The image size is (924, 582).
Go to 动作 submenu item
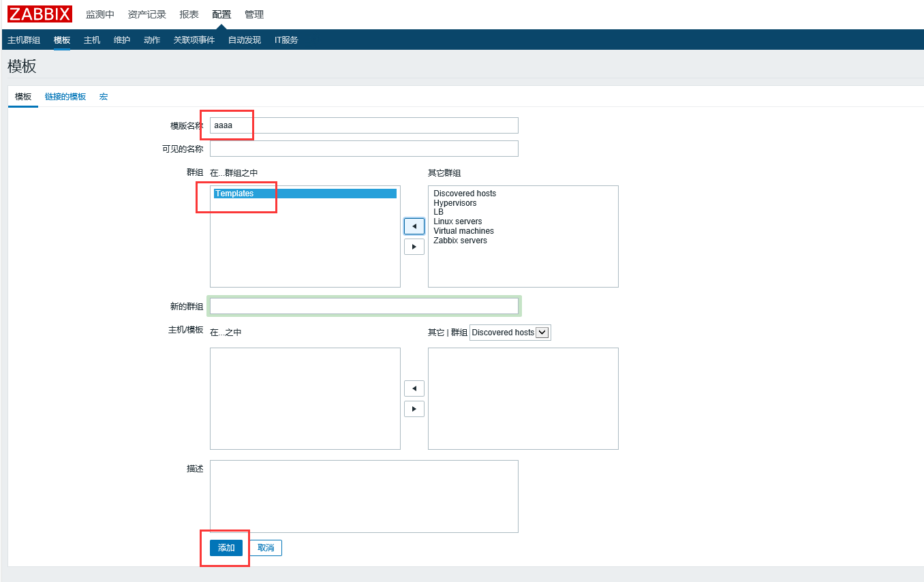pyautogui.click(x=152, y=40)
